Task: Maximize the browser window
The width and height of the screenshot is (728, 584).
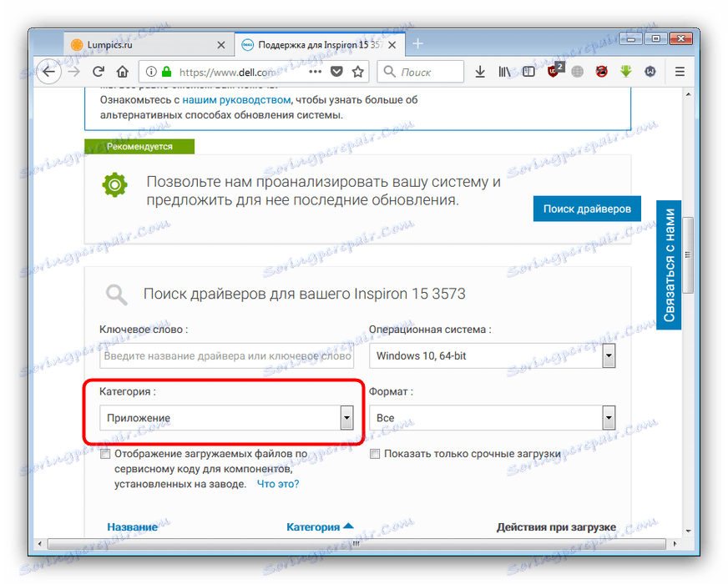Action: coord(655,38)
